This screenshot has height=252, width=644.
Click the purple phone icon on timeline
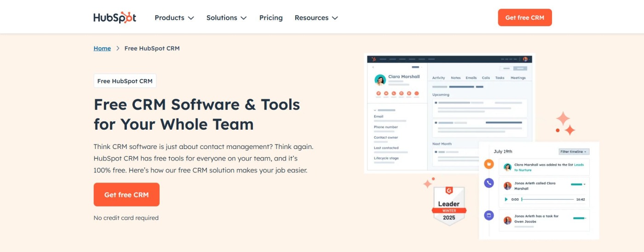coord(489,183)
